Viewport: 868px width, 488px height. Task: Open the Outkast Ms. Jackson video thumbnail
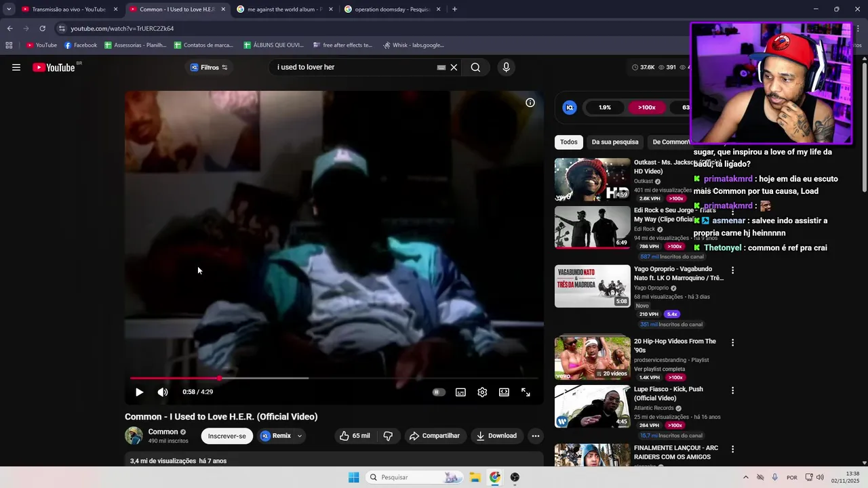pos(593,180)
